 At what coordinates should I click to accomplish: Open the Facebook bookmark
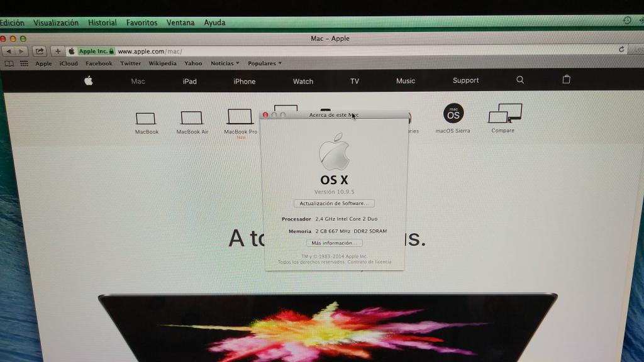(x=99, y=63)
